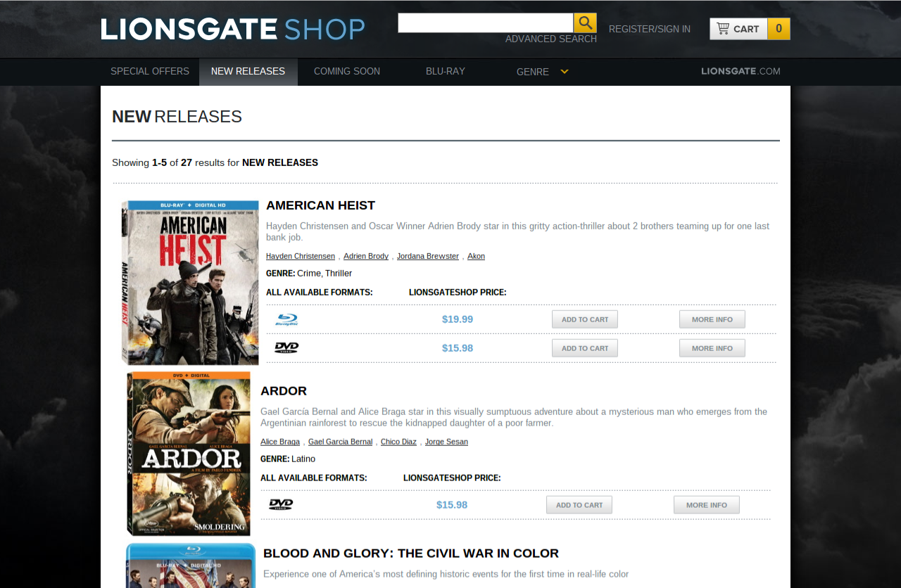
Task: Click the genre text 'Crime, Thriller'
Action: click(325, 273)
